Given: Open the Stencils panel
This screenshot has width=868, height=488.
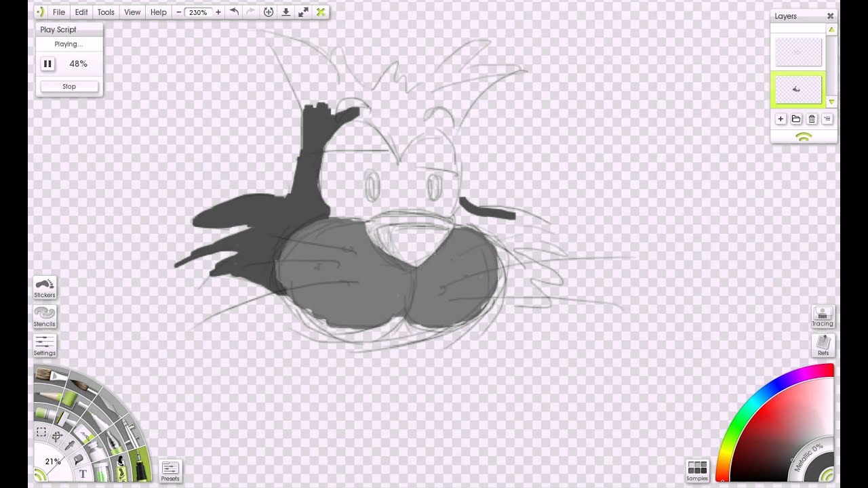Looking at the screenshot, I should point(45,317).
